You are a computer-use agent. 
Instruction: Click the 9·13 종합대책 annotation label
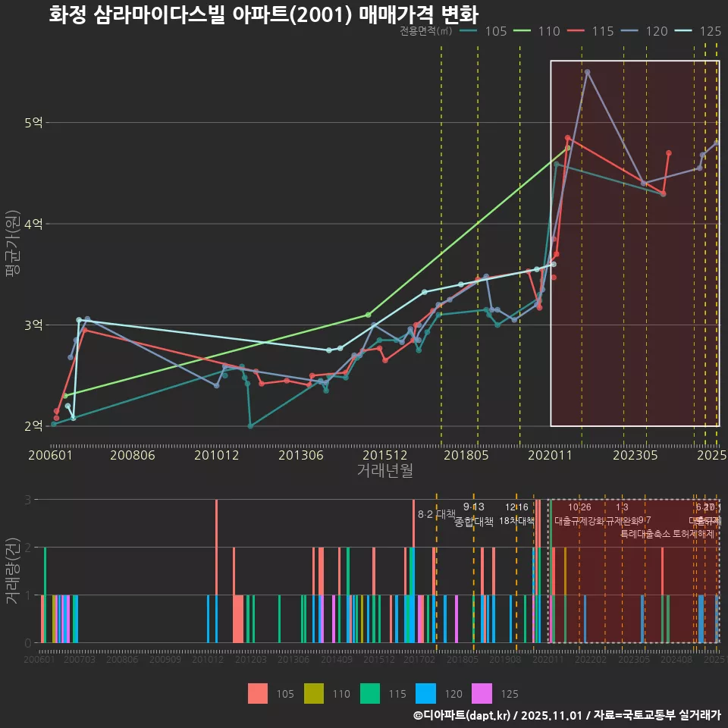tap(473, 514)
